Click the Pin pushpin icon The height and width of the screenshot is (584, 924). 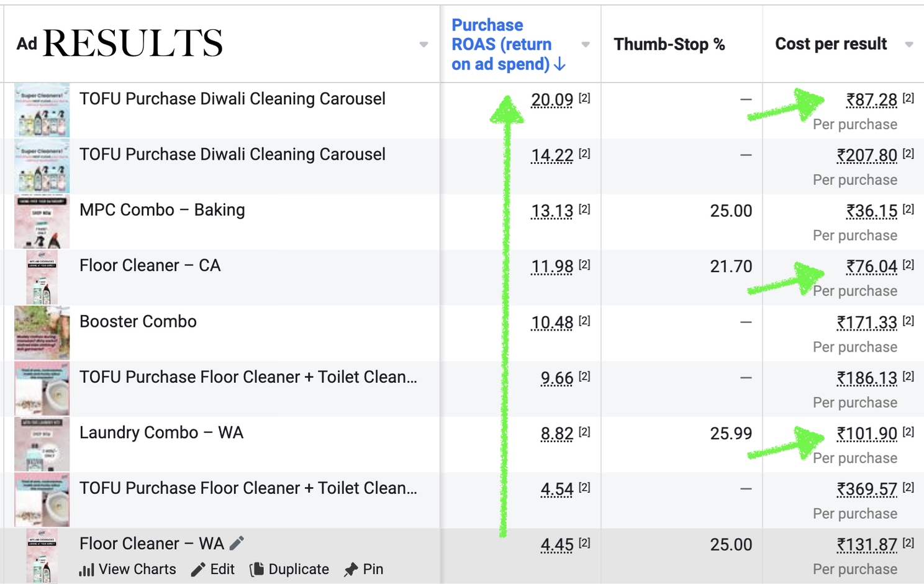(351, 569)
